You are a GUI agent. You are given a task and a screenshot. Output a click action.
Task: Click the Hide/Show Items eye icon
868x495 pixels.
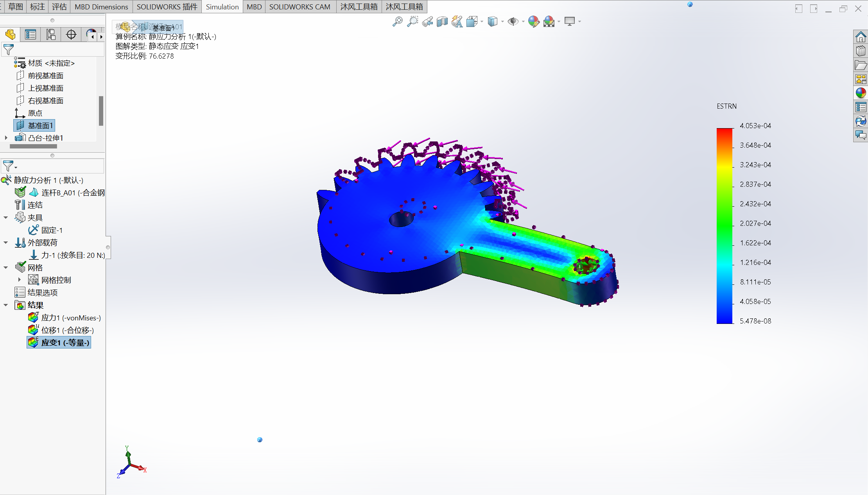click(513, 21)
